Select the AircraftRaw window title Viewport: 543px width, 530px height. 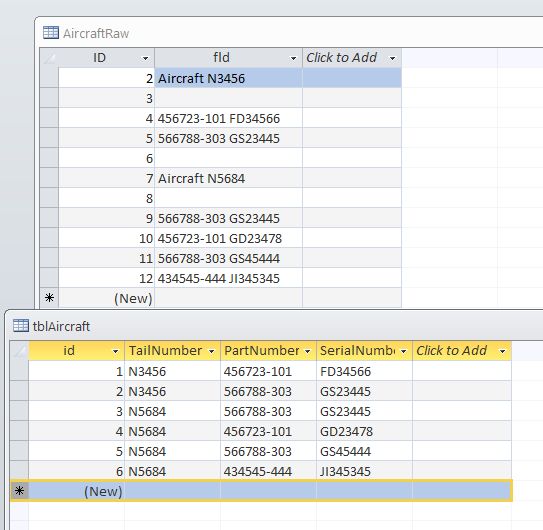click(x=96, y=34)
